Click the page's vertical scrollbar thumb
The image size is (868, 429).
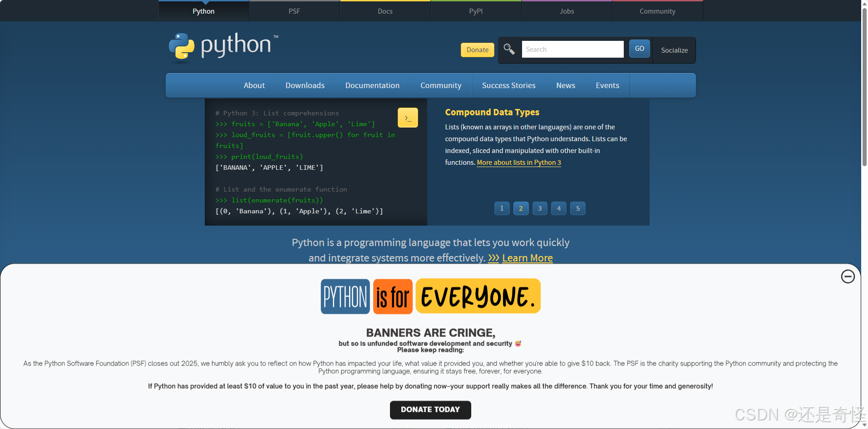[864, 86]
